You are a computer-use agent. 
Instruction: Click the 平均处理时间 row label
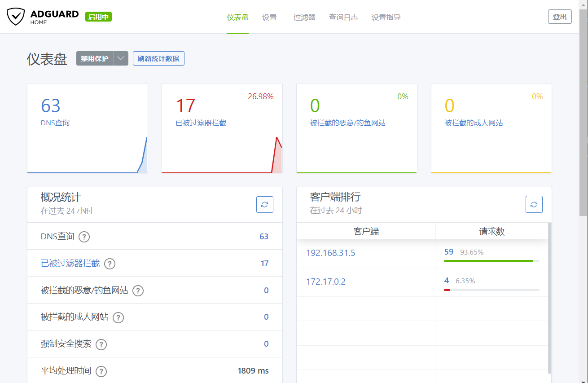click(x=66, y=371)
